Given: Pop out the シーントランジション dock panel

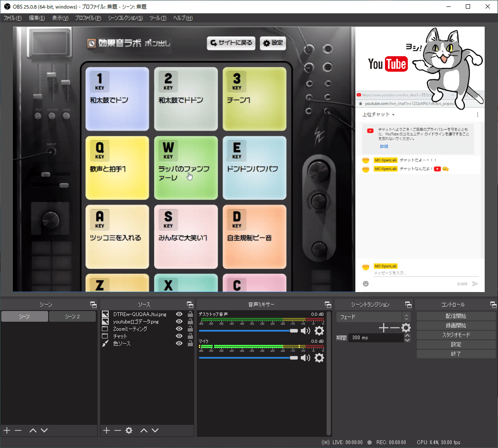Looking at the screenshot, I should (409, 305).
